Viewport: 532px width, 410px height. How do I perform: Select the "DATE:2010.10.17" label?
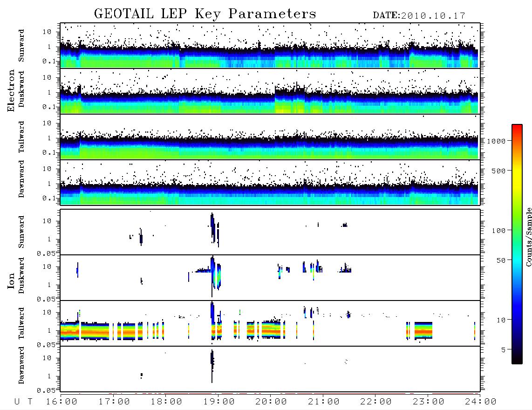pos(419,16)
